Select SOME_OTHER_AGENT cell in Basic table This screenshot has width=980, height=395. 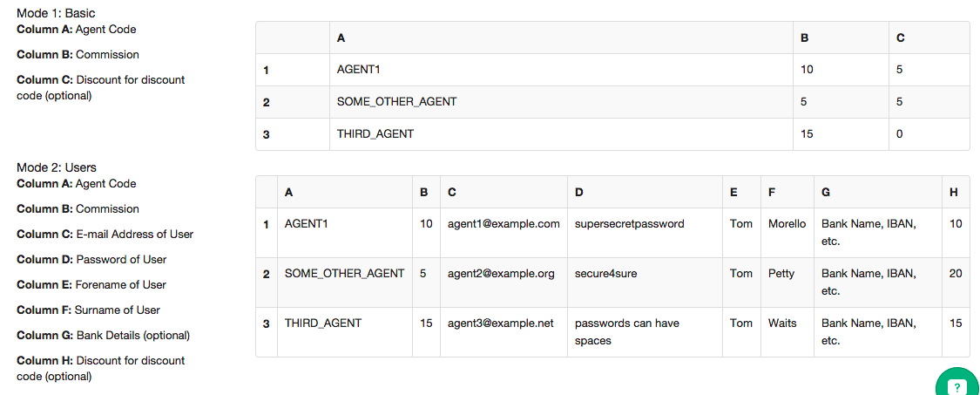[x=561, y=102]
